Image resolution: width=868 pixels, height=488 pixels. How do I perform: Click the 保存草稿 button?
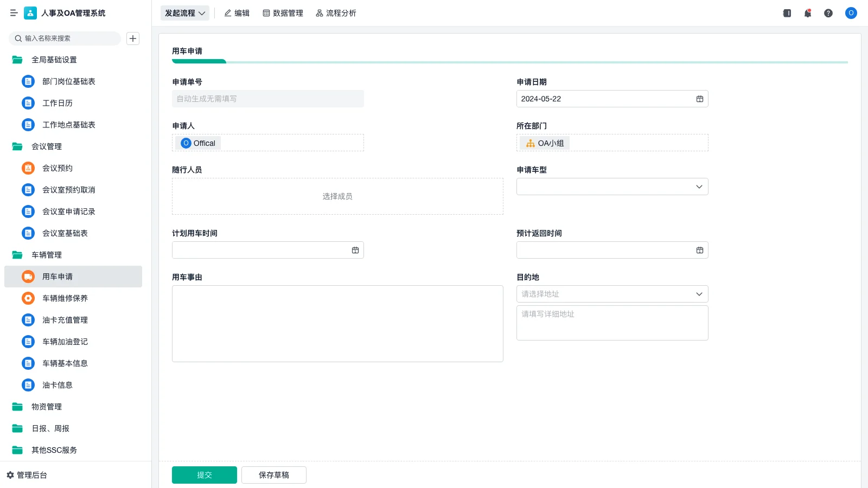pos(273,475)
